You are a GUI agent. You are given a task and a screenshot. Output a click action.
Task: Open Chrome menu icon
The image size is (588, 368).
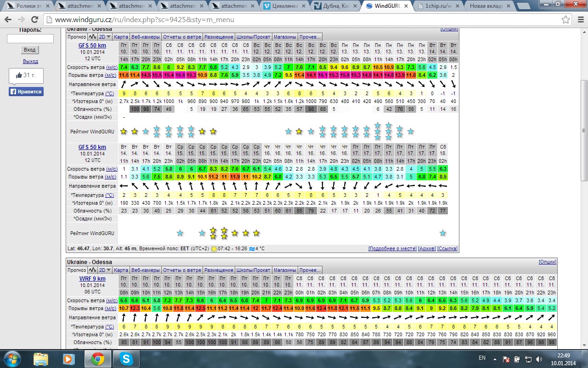[x=579, y=20]
